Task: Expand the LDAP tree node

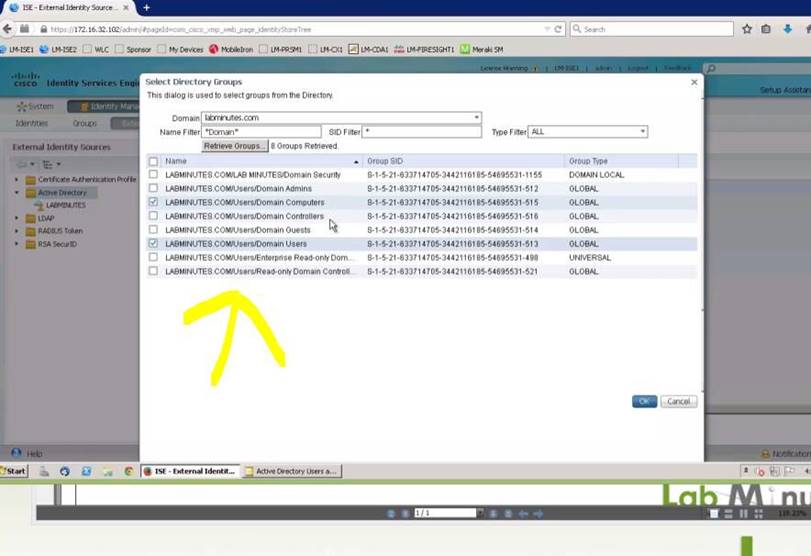Action: (17, 218)
